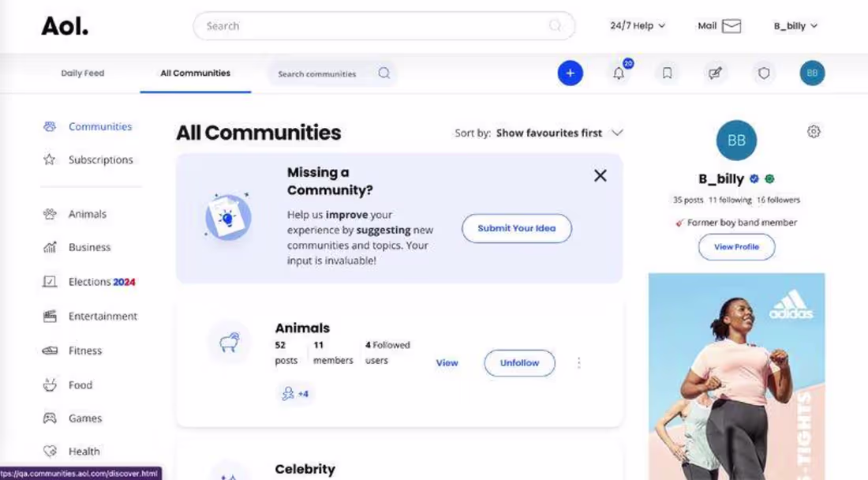Screen dimensions: 868x480
Task: Unfollow the Animals community
Action: (x=518, y=363)
